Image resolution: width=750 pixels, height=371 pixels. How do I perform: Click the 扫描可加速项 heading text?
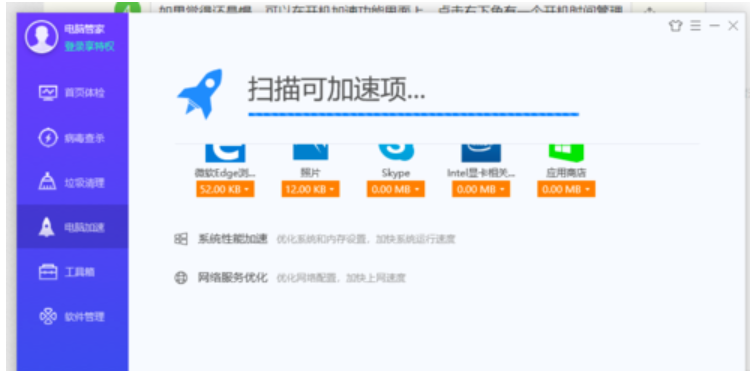[x=336, y=89]
